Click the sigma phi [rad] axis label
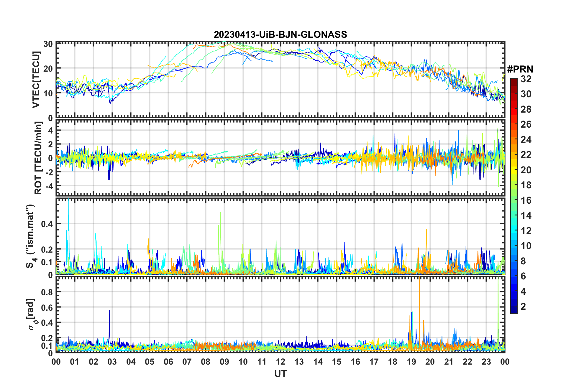The image size is (561, 392). click(x=32, y=314)
